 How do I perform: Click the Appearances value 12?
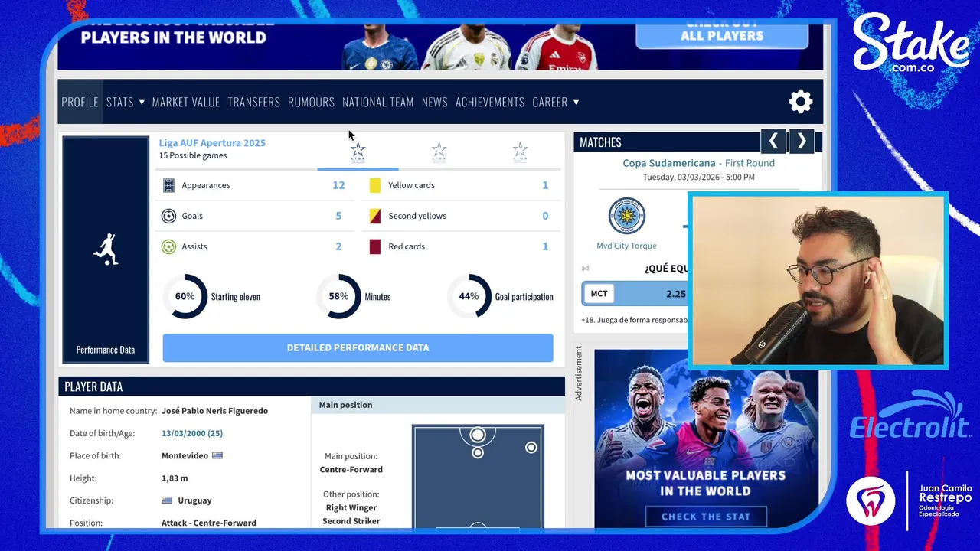[x=338, y=185]
